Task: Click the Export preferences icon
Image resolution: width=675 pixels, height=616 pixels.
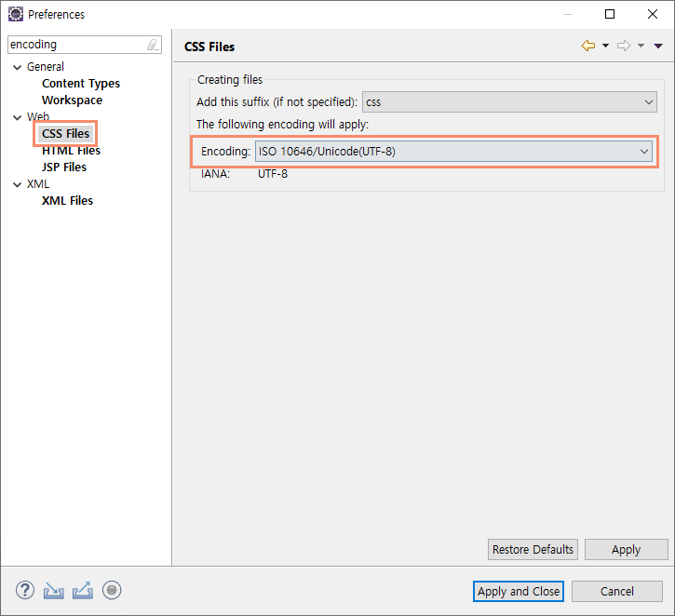Action: pyautogui.click(x=82, y=591)
